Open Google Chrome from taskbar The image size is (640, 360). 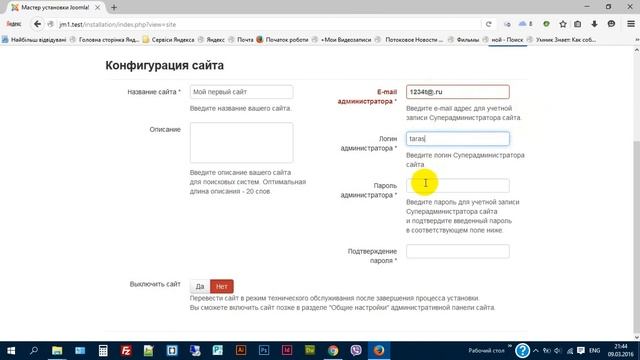(x=333, y=351)
